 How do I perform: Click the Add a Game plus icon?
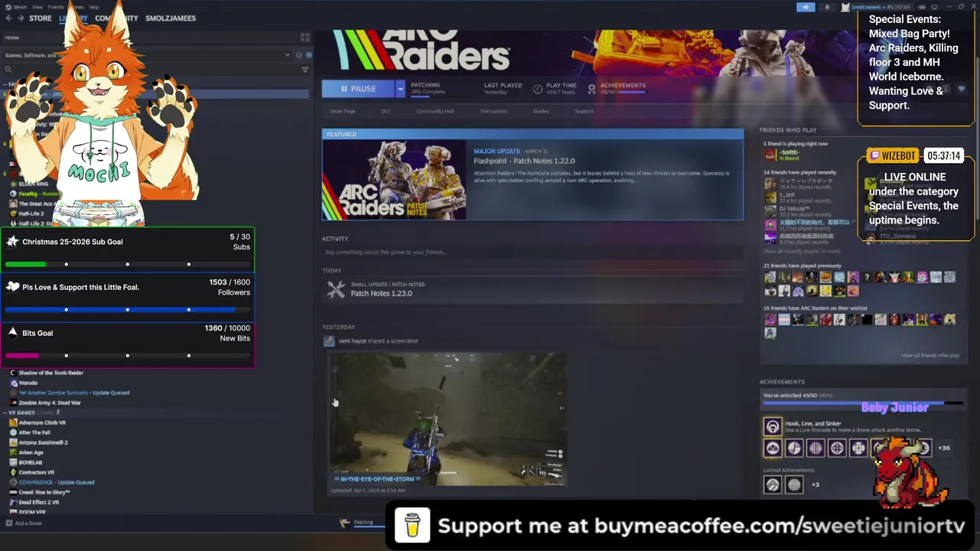point(9,523)
